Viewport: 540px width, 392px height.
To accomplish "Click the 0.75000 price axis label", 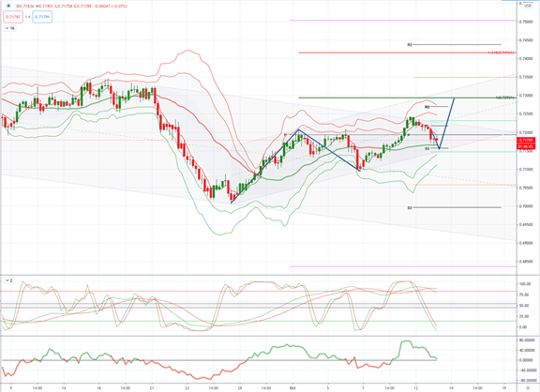I will click(x=526, y=22).
